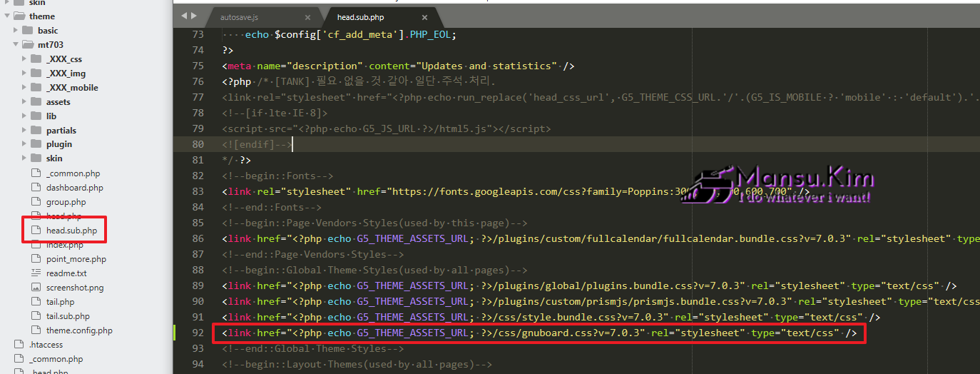
Task: Click the screenshot.png image file icon
Action: click(x=36, y=288)
